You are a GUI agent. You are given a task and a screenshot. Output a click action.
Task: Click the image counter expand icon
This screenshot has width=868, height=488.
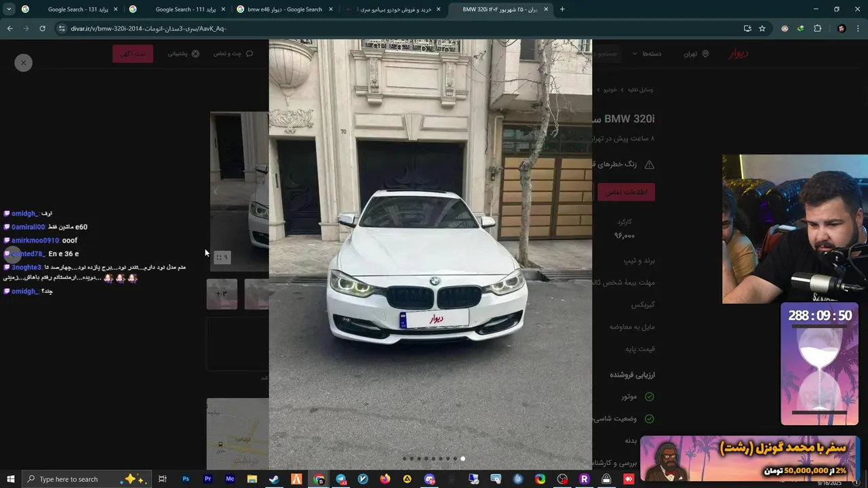pos(222,258)
